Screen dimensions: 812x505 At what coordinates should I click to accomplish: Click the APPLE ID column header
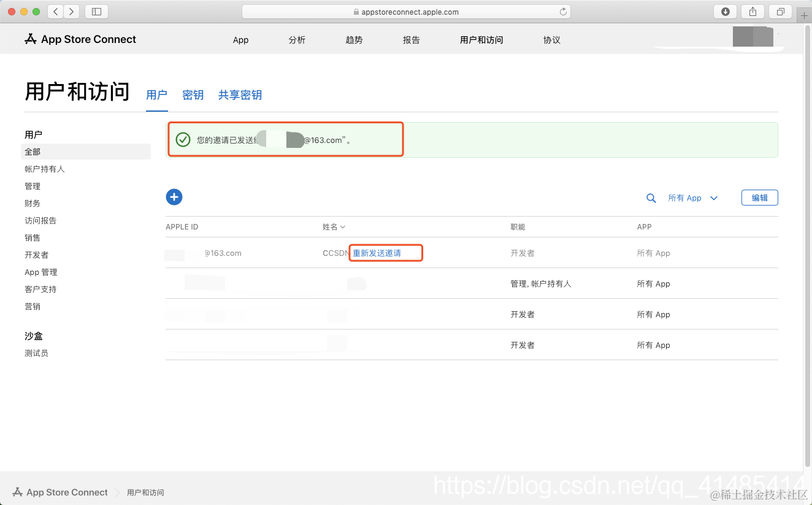click(x=182, y=227)
